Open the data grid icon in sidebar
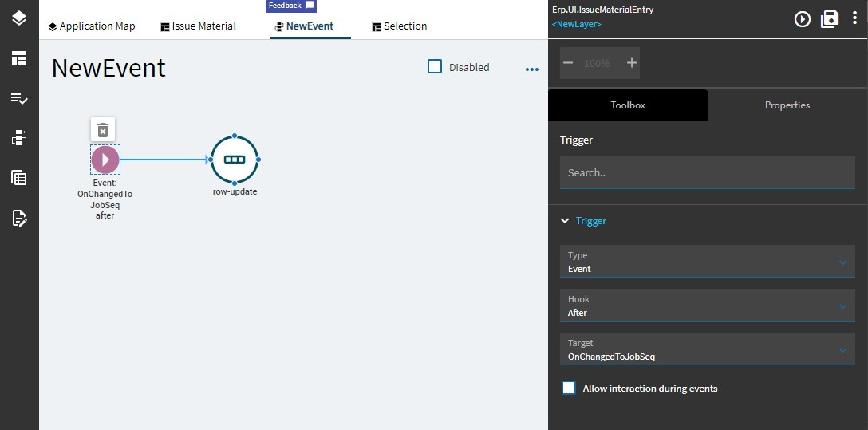 point(19,178)
